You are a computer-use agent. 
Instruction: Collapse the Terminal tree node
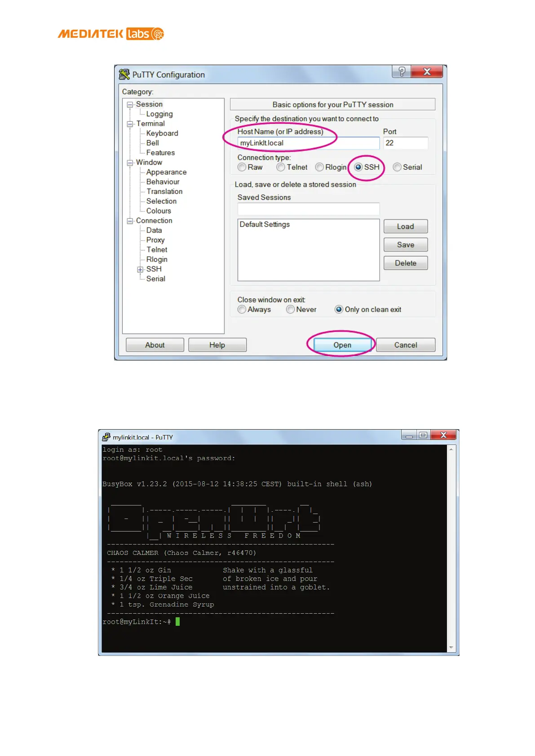coord(130,124)
